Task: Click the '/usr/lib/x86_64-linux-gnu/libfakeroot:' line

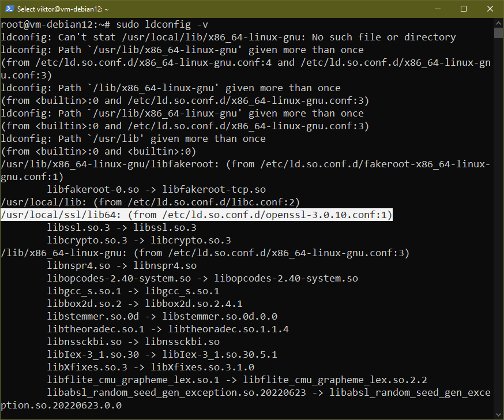Action: (246, 164)
